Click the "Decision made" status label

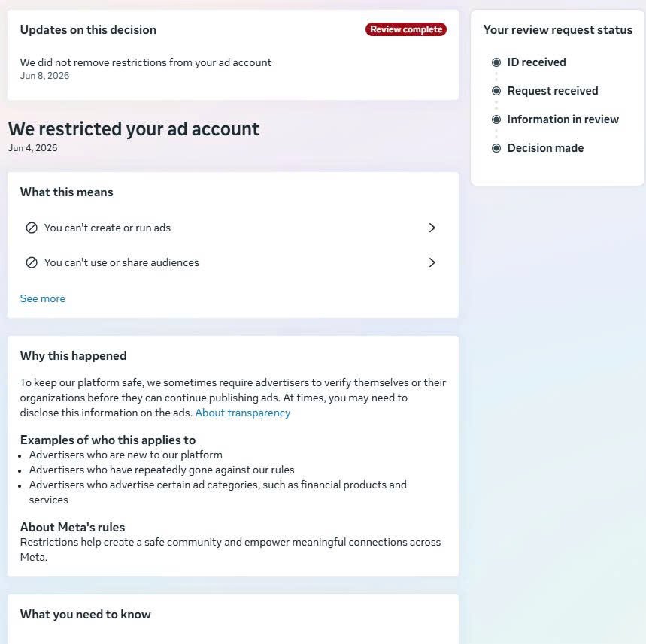(x=545, y=148)
